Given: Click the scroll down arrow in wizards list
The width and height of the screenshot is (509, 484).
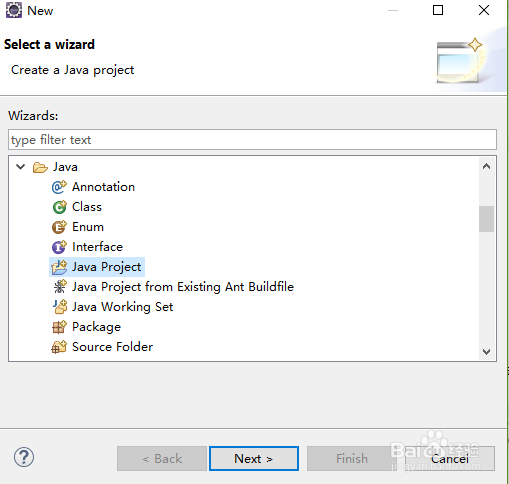Looking at the screenshot, I should 486,351.
